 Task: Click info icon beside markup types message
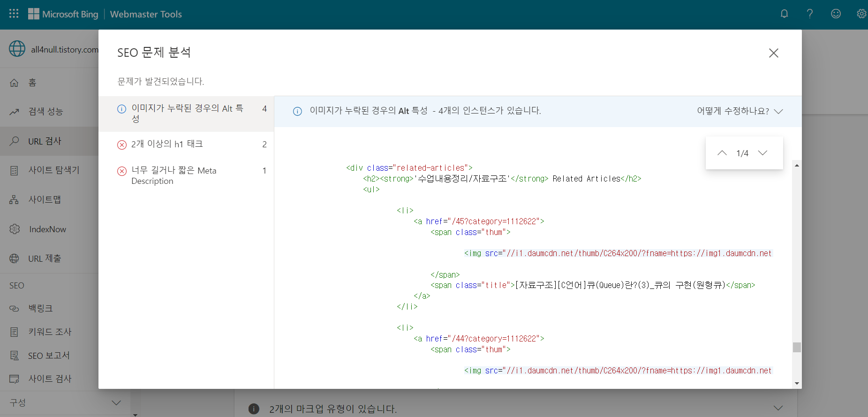click(254, 409)
